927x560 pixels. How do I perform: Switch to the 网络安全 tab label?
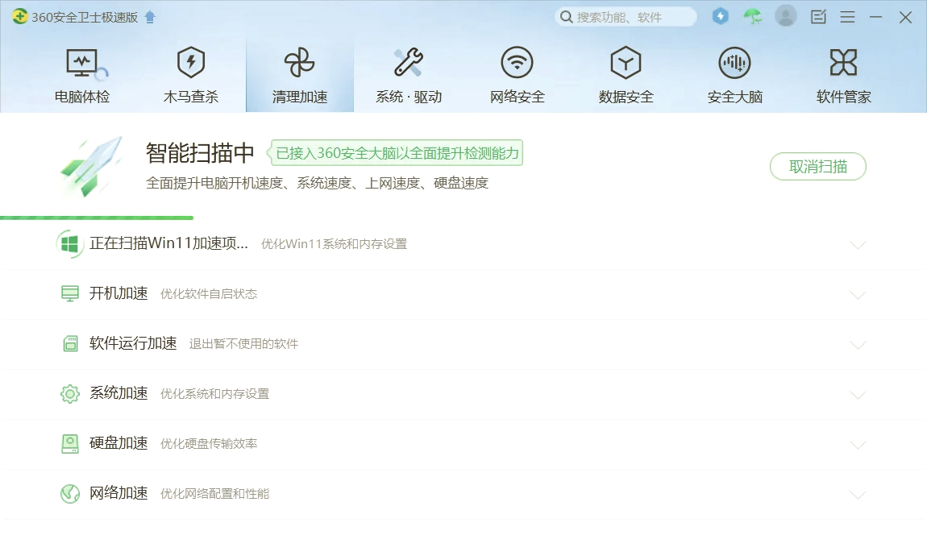pyautogui.click(x=518, y=97)
